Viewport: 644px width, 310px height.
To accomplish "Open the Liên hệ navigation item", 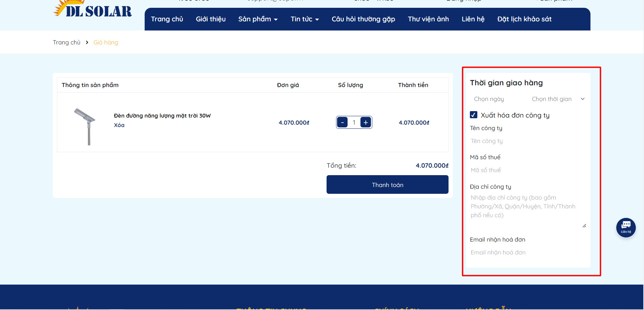I will (473, 19).
